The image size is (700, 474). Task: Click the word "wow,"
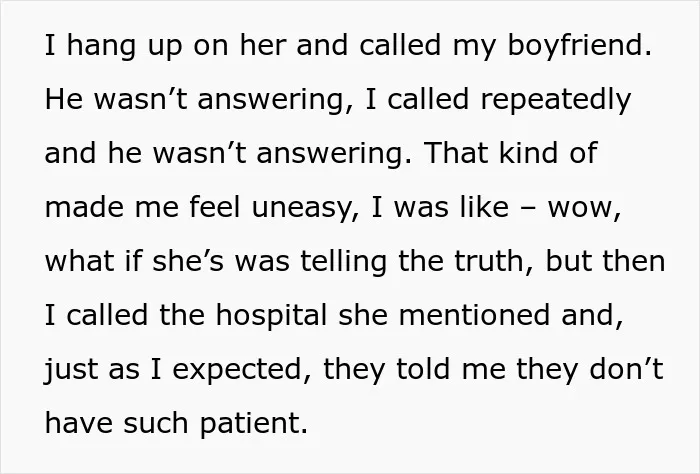584,208
